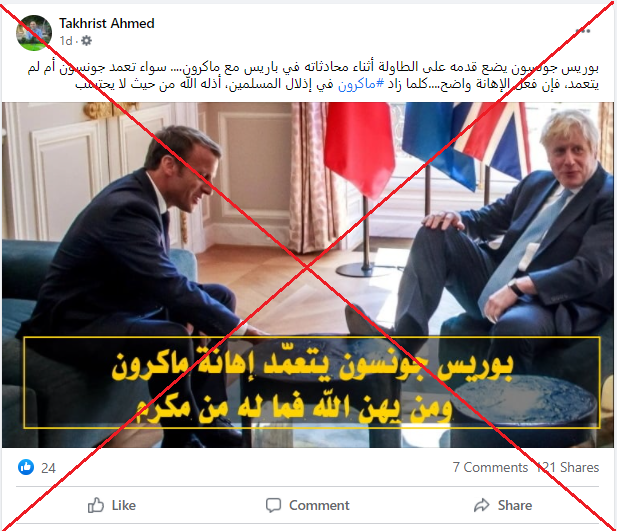Click the Like text label
Image resolution: width=617 pixels, height=531 pixels.
coord(124,505)
